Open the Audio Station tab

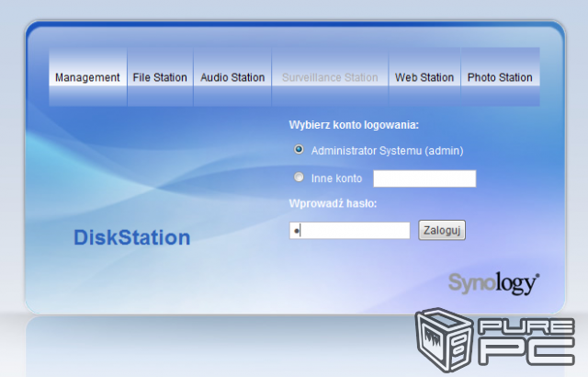coord(232,77)
